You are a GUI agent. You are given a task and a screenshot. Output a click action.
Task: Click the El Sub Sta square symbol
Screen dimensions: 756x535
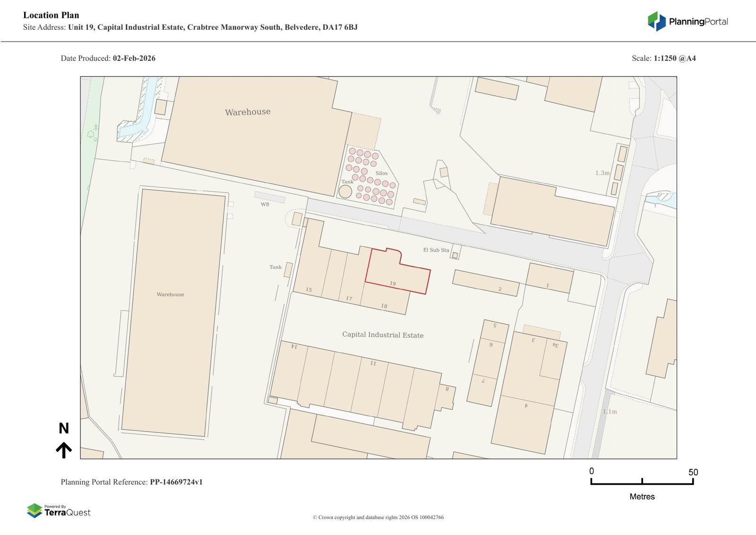455,255
